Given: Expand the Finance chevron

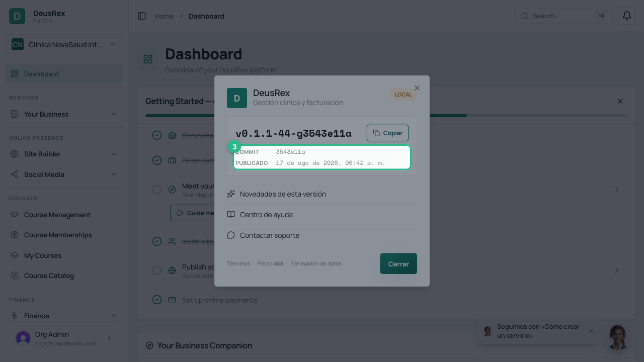Looking at the screenshot, I should point(114,316).
